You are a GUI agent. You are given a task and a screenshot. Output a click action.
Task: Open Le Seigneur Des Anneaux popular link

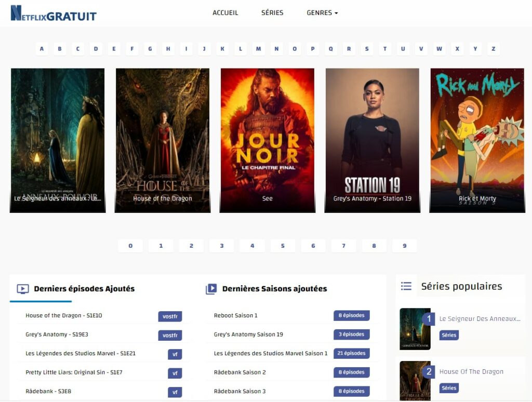[x=480, y=319]
